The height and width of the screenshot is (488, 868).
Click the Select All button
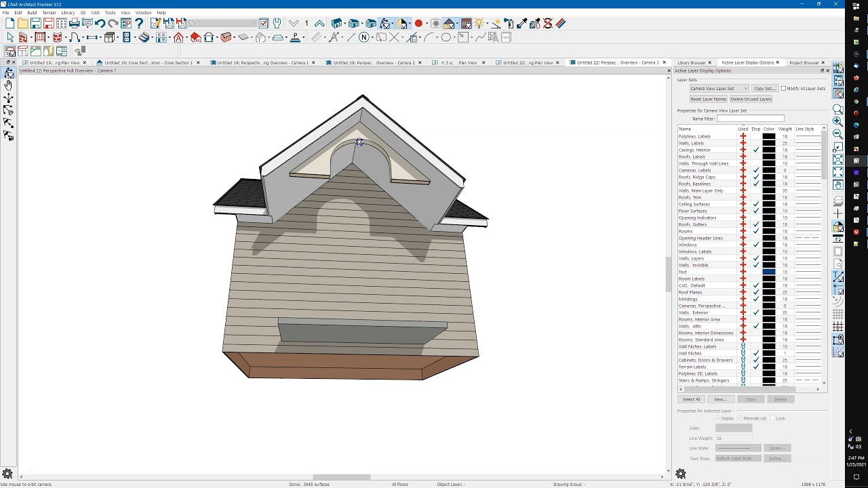[691, 399]
